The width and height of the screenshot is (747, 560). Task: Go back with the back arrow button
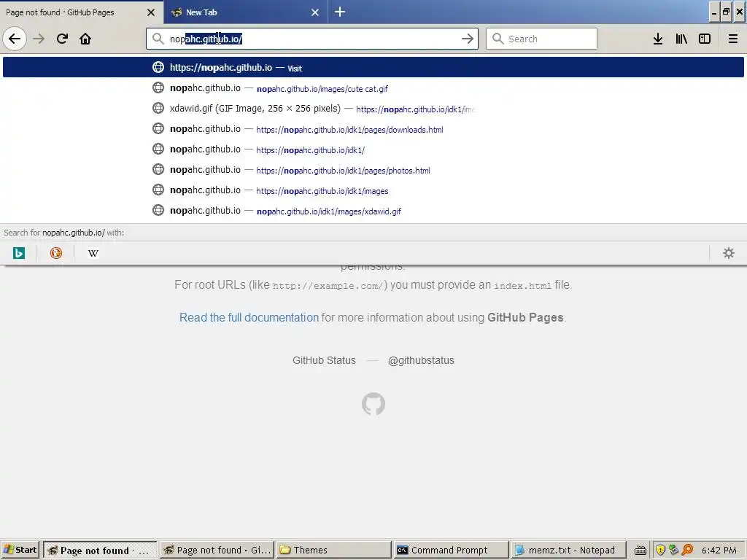click(15, 39)
